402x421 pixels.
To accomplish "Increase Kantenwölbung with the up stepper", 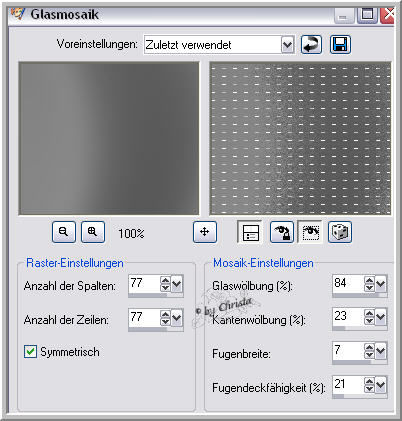I will pos(369,313).
